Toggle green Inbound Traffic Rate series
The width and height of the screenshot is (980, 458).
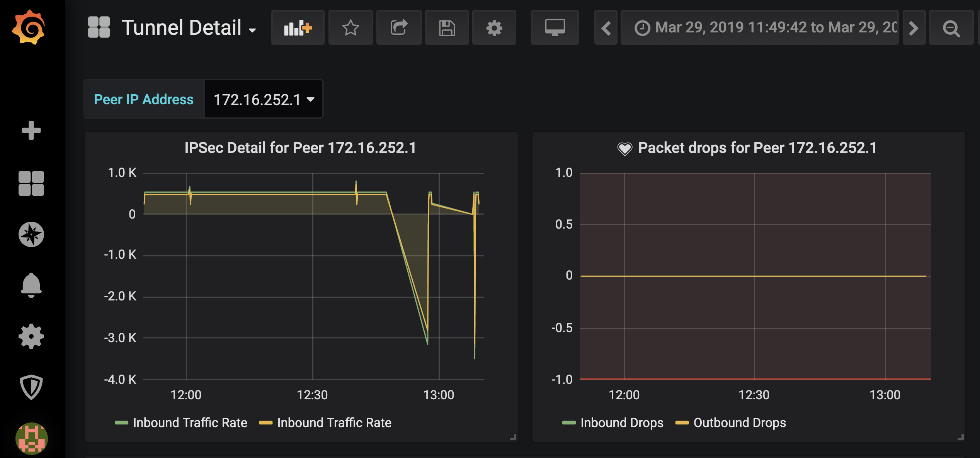190,423
